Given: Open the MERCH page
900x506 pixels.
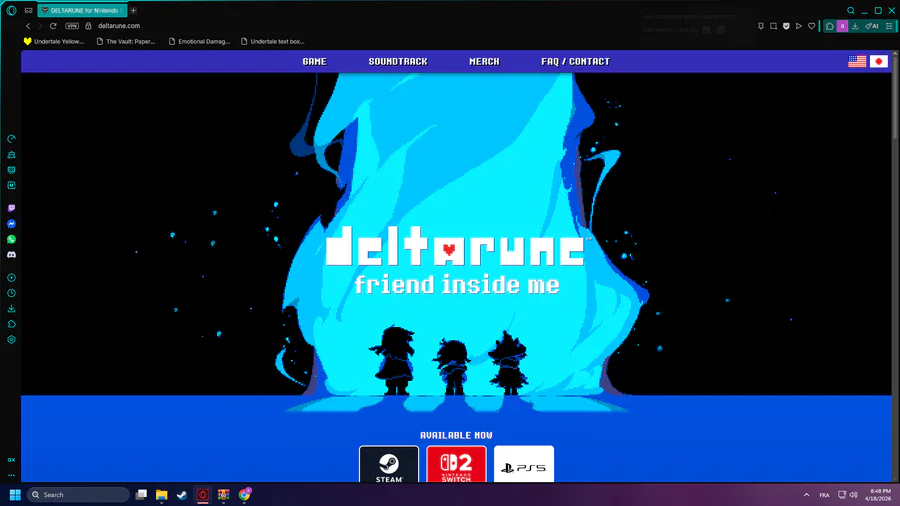Looking at the screenshot, I should click(484, 61).
